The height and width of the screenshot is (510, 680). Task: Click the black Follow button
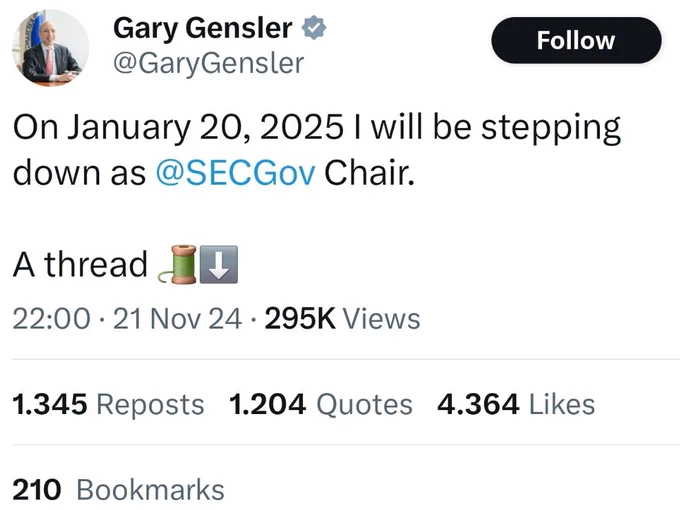[x=576, y=40]
